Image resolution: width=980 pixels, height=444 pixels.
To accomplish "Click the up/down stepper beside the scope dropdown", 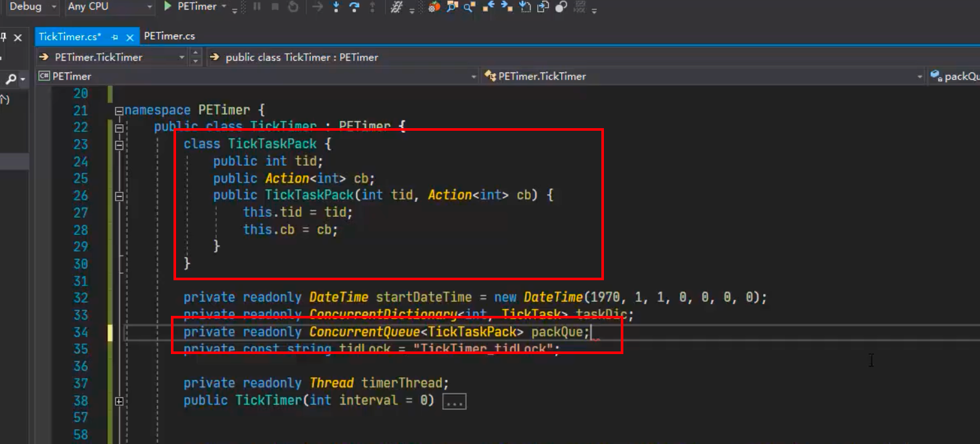I will coord(196,57).
